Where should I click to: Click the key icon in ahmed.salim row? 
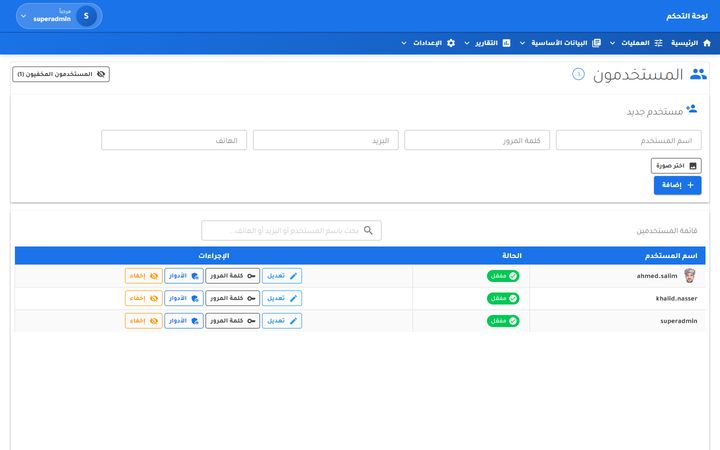[x=251, y=276]
